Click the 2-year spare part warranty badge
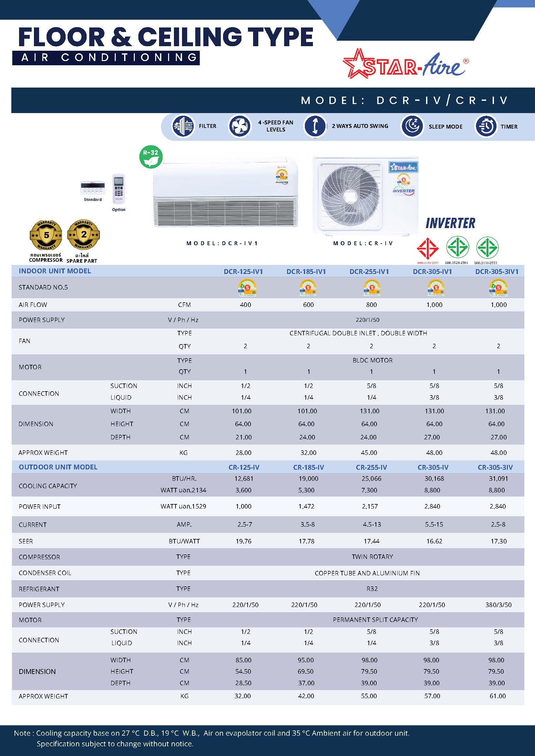This screenshot has width=535, height=756. pyautogui.click(x=83, y=235)
